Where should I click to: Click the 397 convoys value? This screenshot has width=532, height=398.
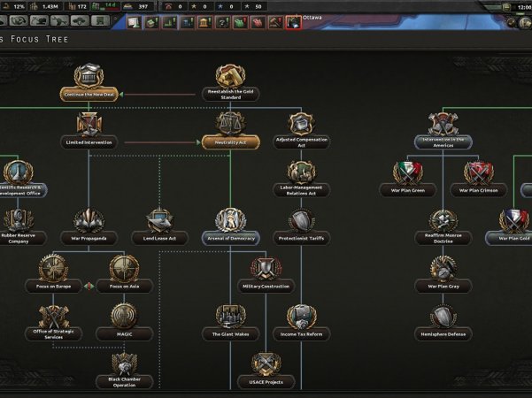[x=143, y=6]
